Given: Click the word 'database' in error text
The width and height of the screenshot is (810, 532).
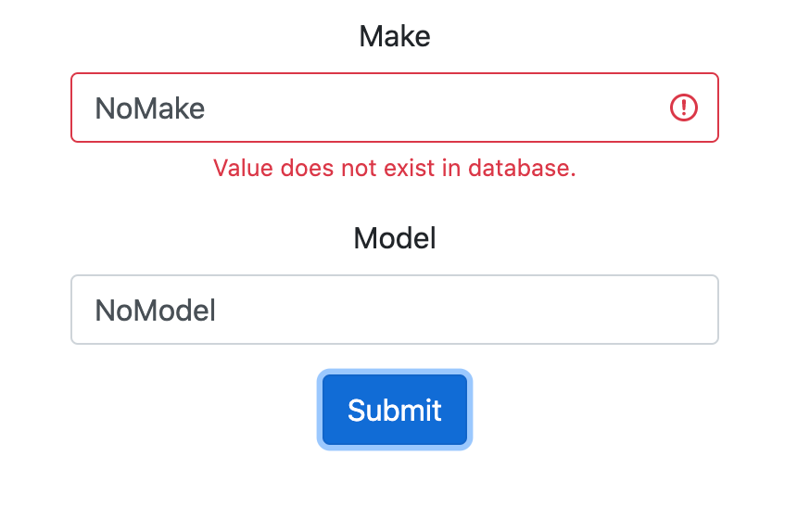Looking at the screenshot, I should [522, 169].
